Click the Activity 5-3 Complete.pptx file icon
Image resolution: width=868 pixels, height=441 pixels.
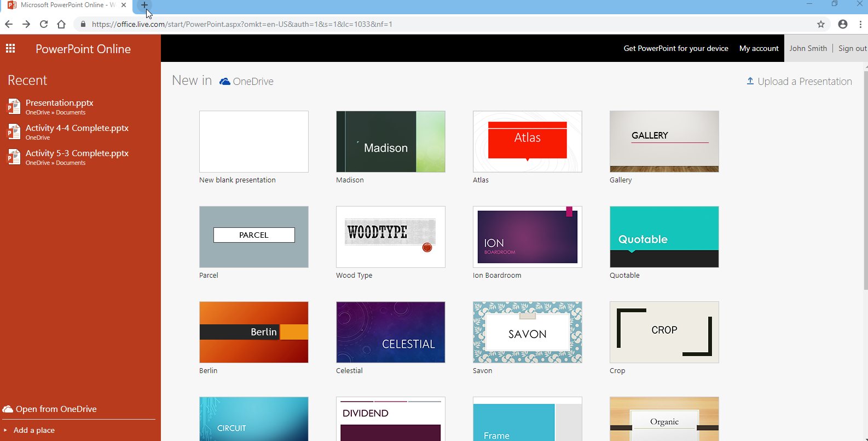pyautogui.click(x=14, y=157)
